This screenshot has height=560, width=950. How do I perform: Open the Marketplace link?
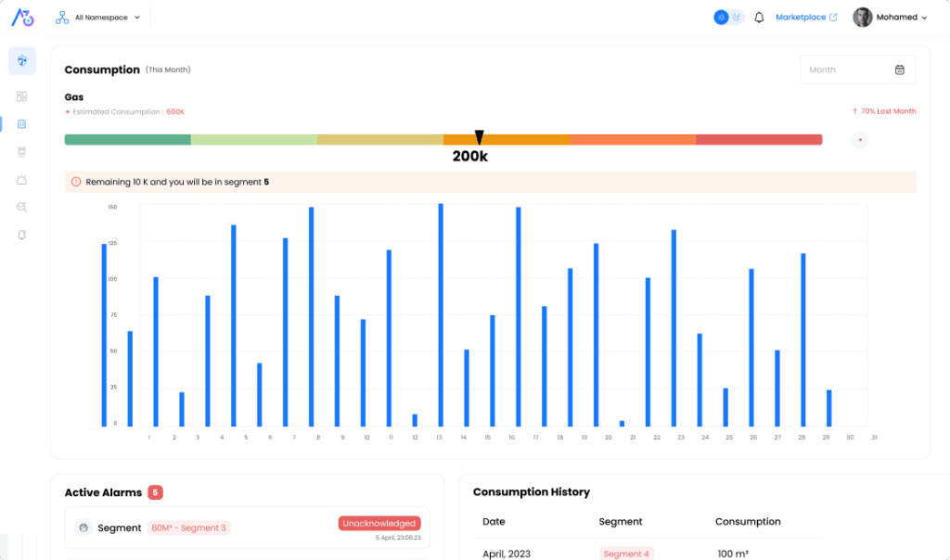point(805,18)
